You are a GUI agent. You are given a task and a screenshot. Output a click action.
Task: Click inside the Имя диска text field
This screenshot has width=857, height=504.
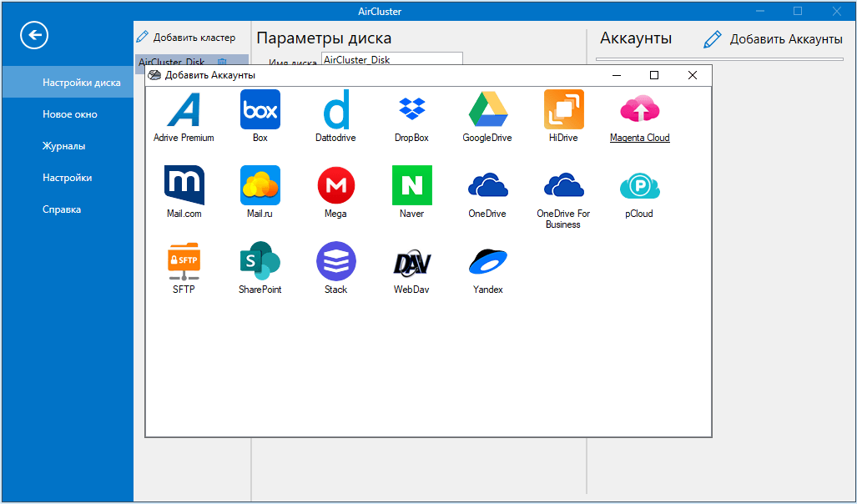[x=391, y=58]
